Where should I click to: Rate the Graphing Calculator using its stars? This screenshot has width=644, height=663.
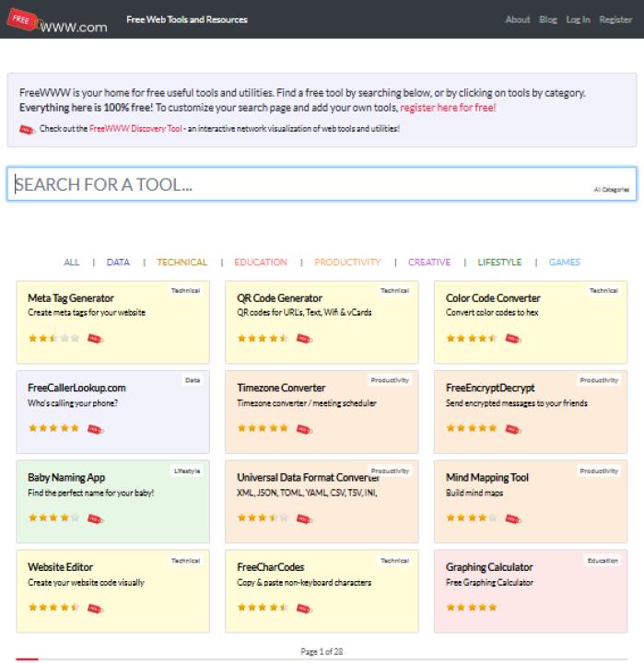pos(471,608)
